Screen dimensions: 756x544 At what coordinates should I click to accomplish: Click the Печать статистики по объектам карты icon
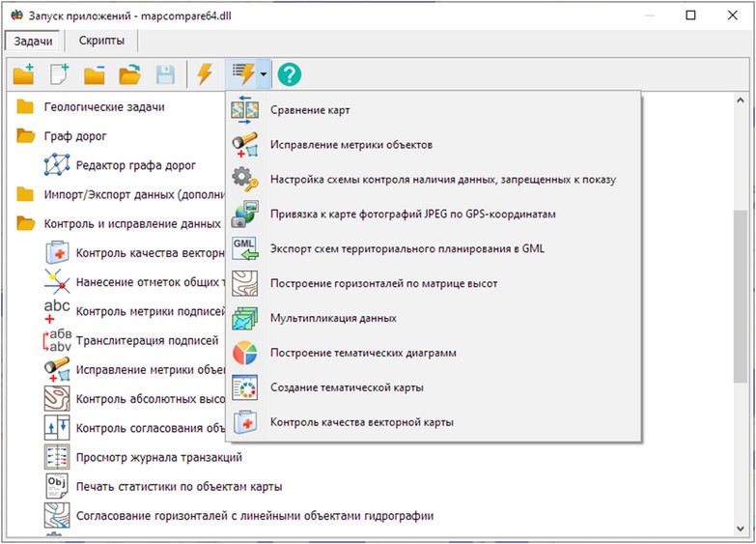coord(57,485)
